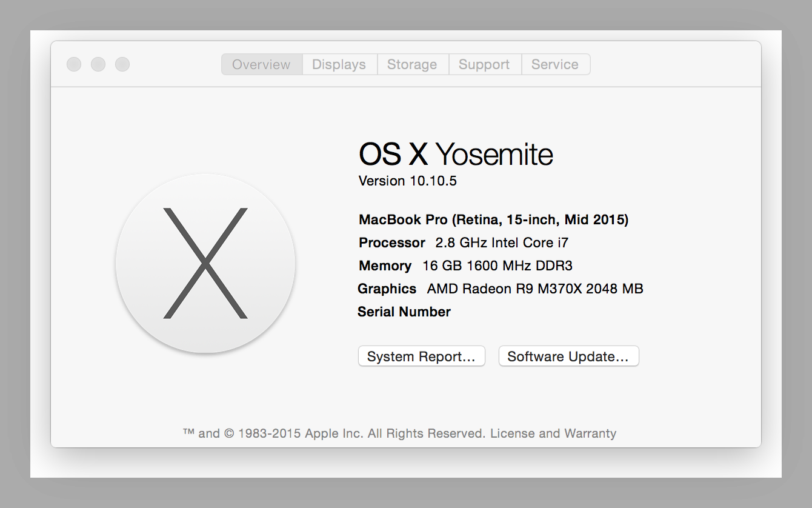
Task: Open the Storage tab
Action: coord(413,64)
